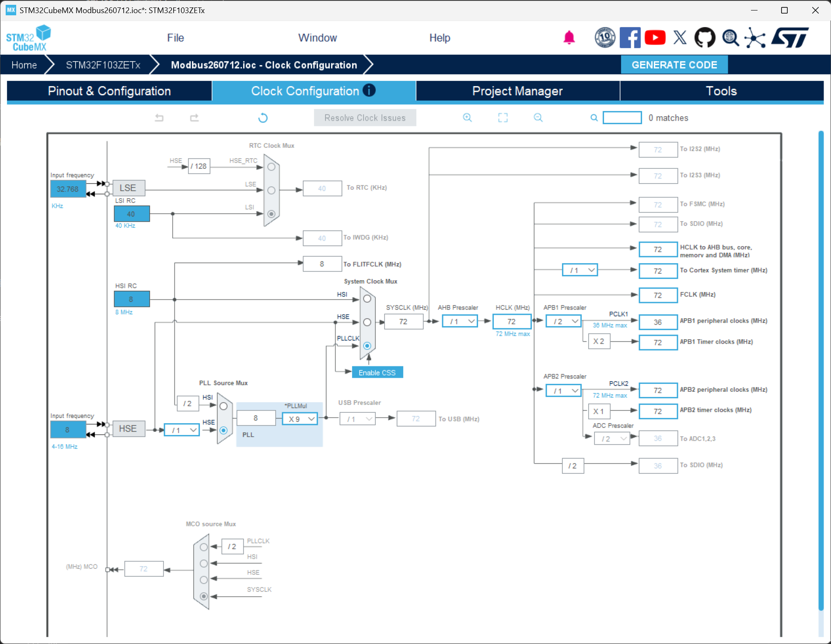Open the AHB Prescaler dropdown
This screenshot has height=644, width=831.
[x=460, y=321]
